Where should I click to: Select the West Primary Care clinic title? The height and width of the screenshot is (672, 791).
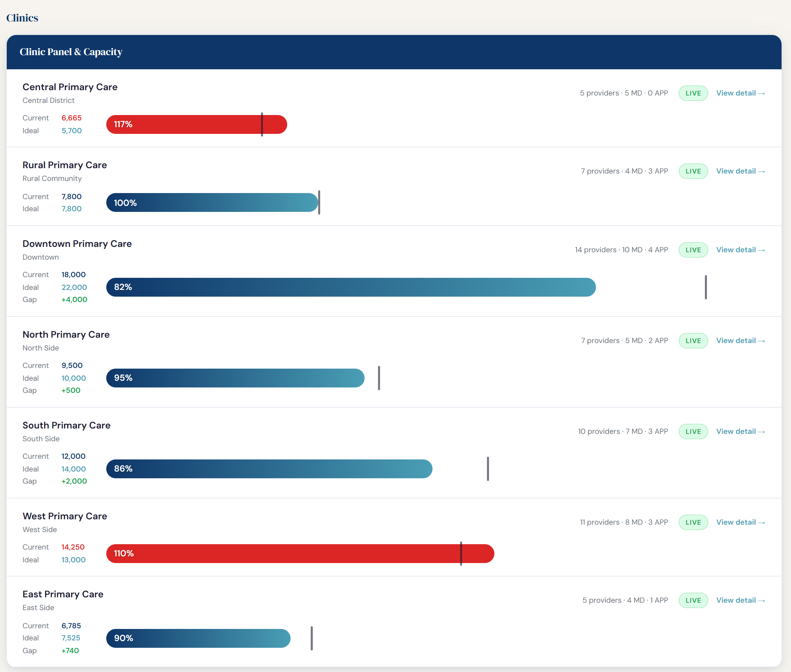pos(65,516)
